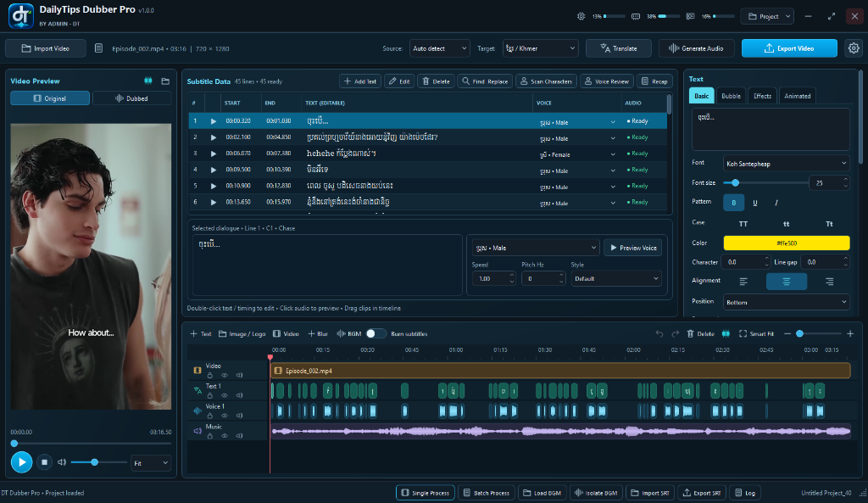Open the Effects text tab
The width and height of the screenshot is (868, 503).
coord(762,96)
